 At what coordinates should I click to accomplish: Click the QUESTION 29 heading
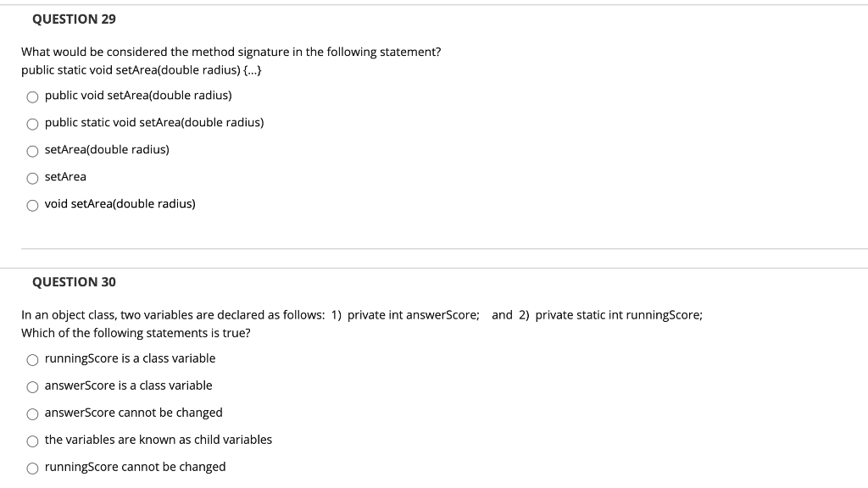pyautogui.click(x=75, y=19)
